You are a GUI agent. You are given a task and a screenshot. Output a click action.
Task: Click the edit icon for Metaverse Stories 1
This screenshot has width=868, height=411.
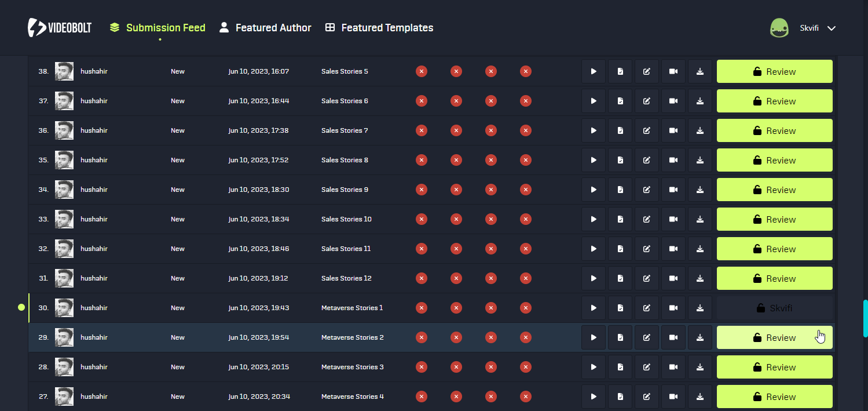click(x=647, y=308)
